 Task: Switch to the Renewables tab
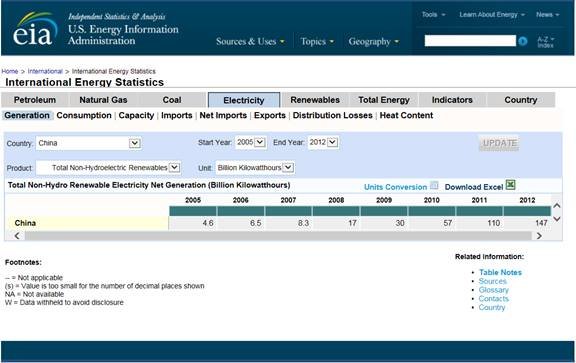click(315, 100)
